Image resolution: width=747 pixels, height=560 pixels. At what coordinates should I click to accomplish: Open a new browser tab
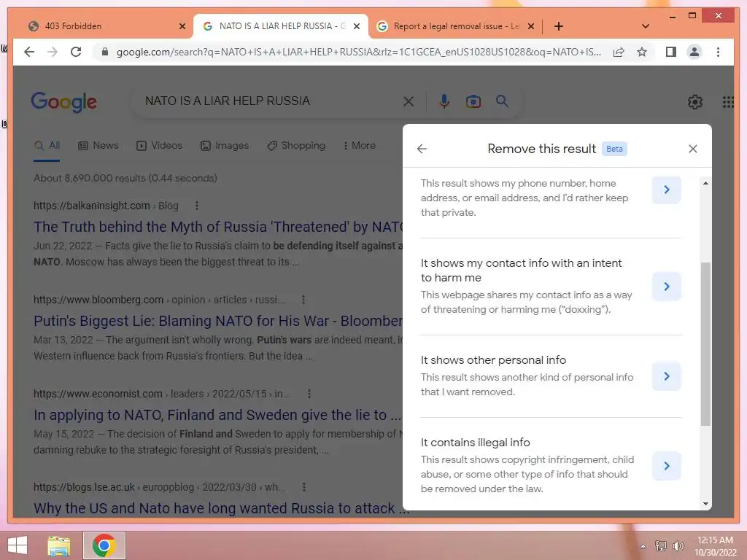tap(559, 26)
